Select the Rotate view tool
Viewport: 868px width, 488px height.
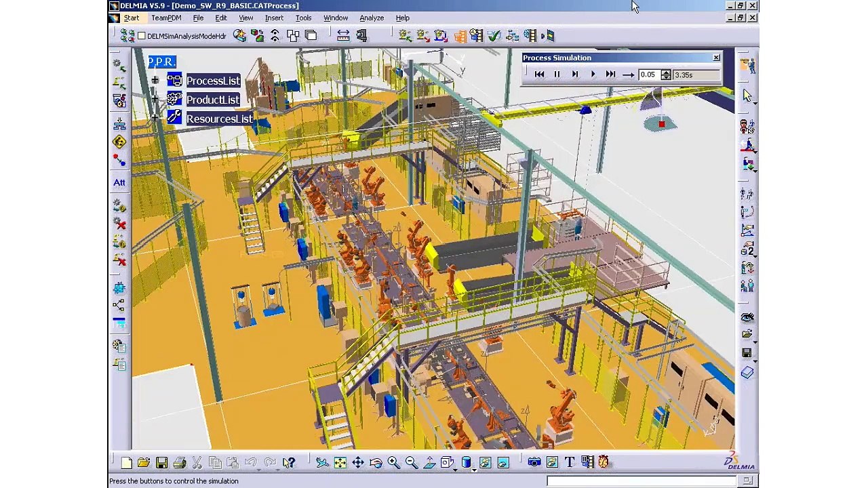click(x=376, y=463)
